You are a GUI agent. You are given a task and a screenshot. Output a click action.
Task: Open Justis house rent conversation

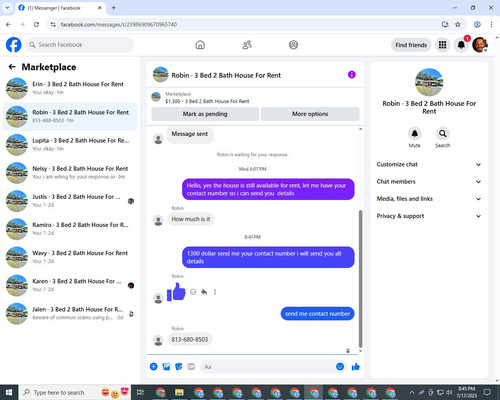[x=70, y=201]
